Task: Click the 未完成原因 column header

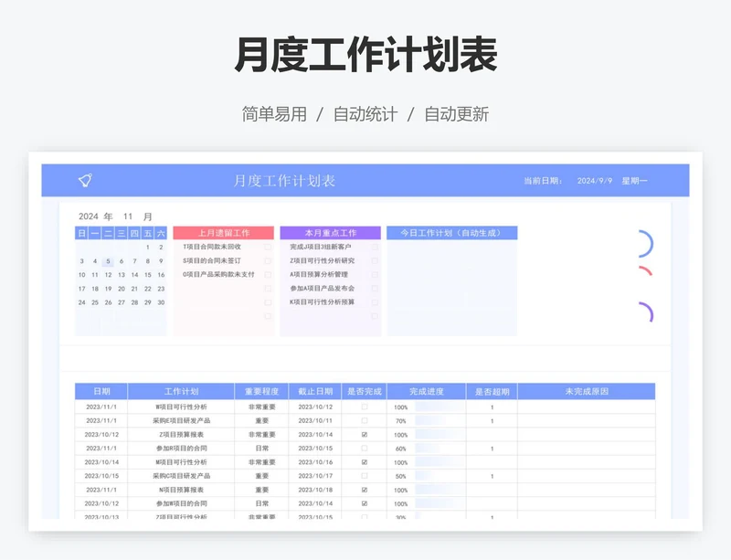Action: click(587, 391)
